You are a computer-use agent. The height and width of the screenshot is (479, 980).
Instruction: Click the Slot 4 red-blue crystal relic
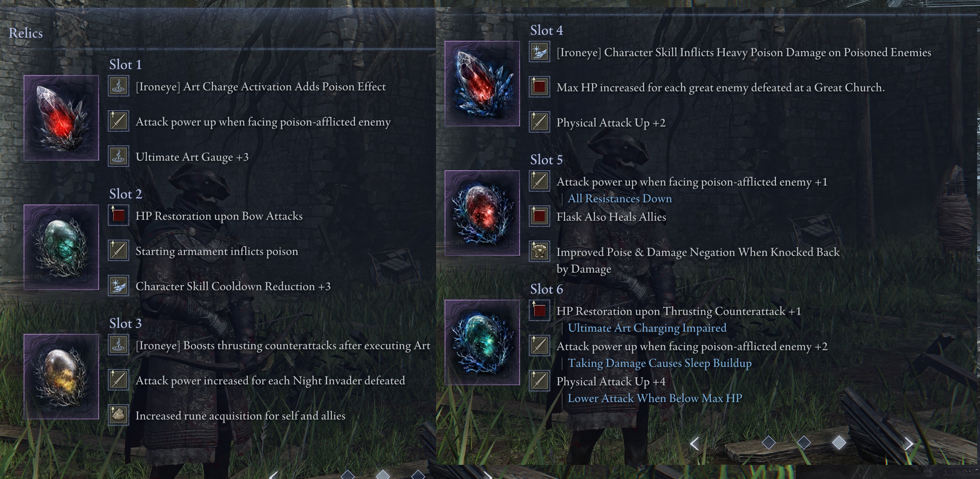point(482,83)
